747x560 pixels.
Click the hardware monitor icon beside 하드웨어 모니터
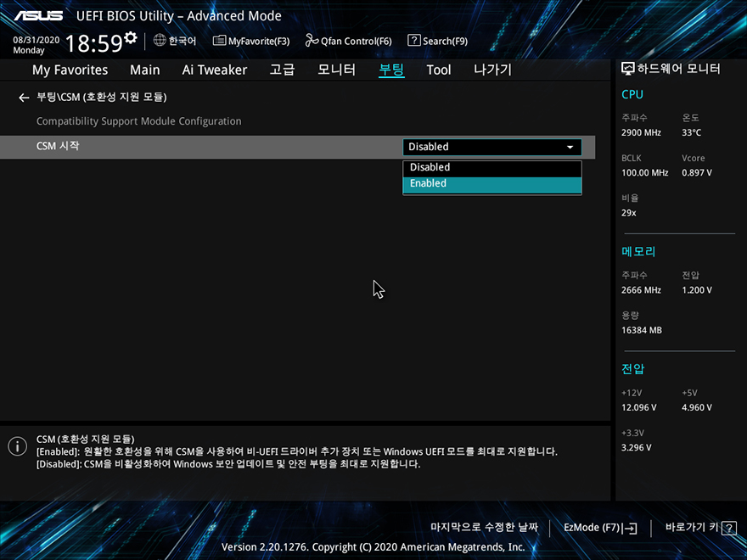pos(628,69)
